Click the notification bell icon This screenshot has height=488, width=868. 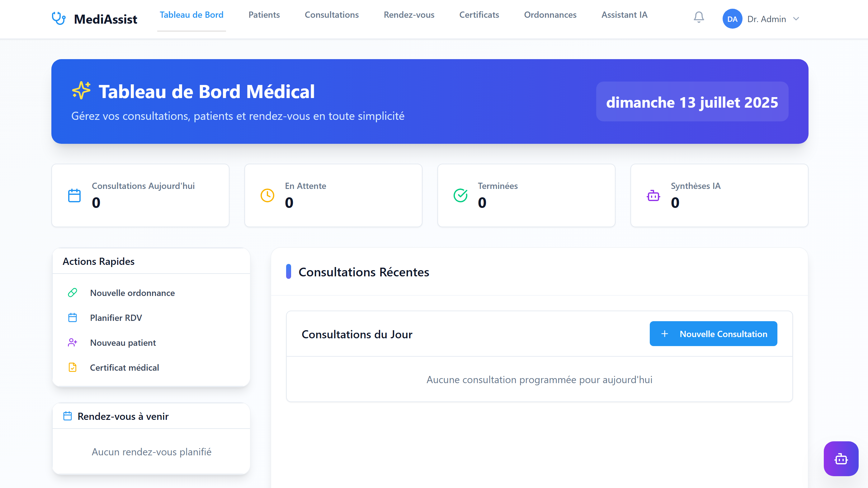point(699,17)
